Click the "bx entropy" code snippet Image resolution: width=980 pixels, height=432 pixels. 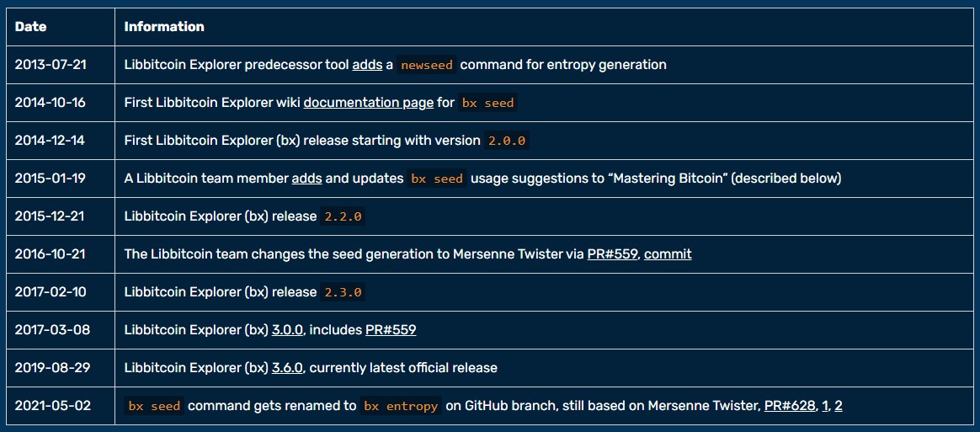[401, 406]
